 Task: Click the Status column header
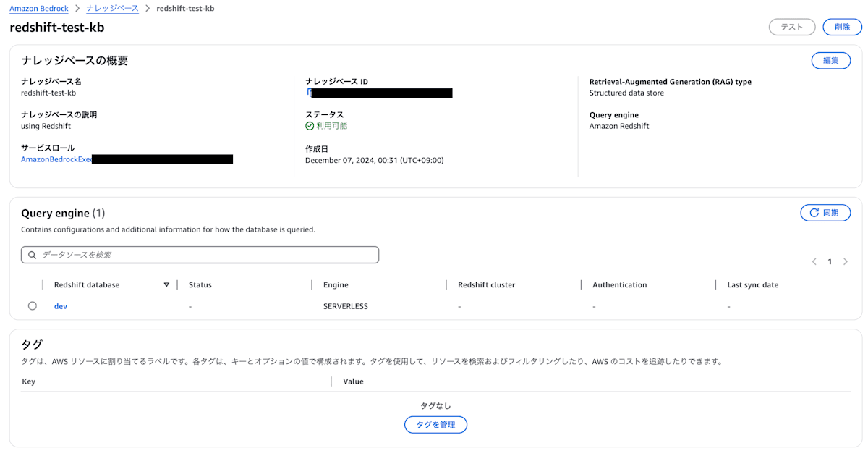[x=200, y=285]
